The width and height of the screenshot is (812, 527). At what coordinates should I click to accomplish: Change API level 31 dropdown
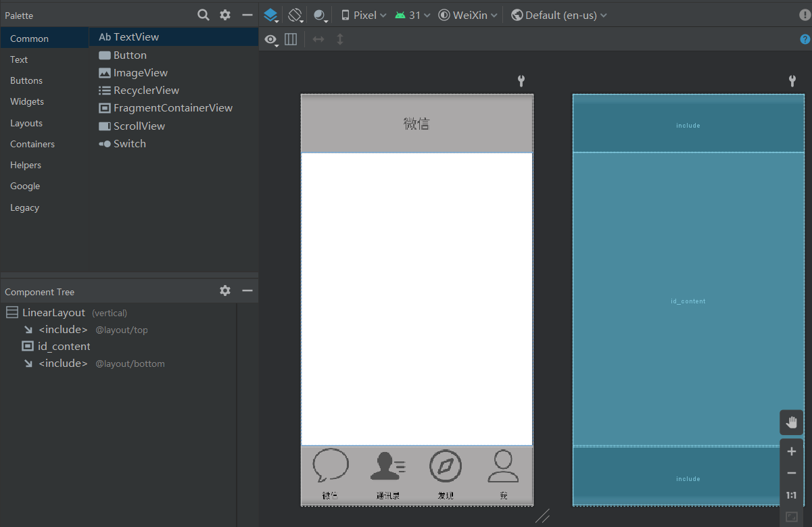pyautogui.click(x=412, y=15)
